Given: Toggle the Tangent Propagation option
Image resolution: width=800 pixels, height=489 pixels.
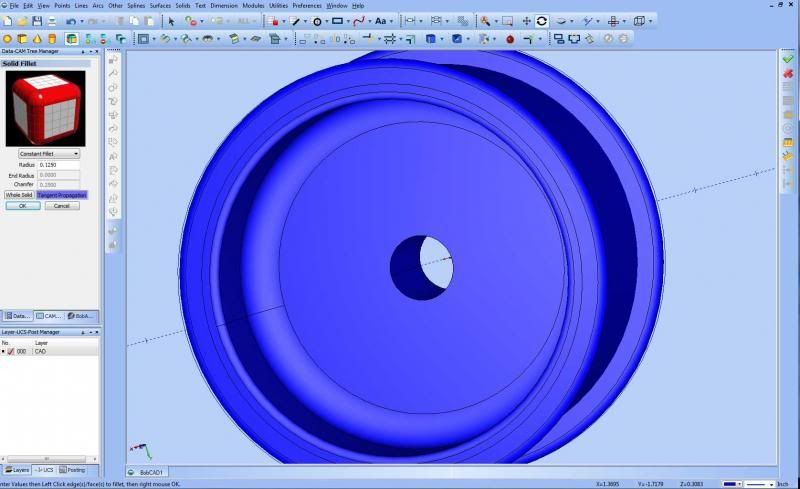Looking at the screenshot, I should click(x=62, y=195).
